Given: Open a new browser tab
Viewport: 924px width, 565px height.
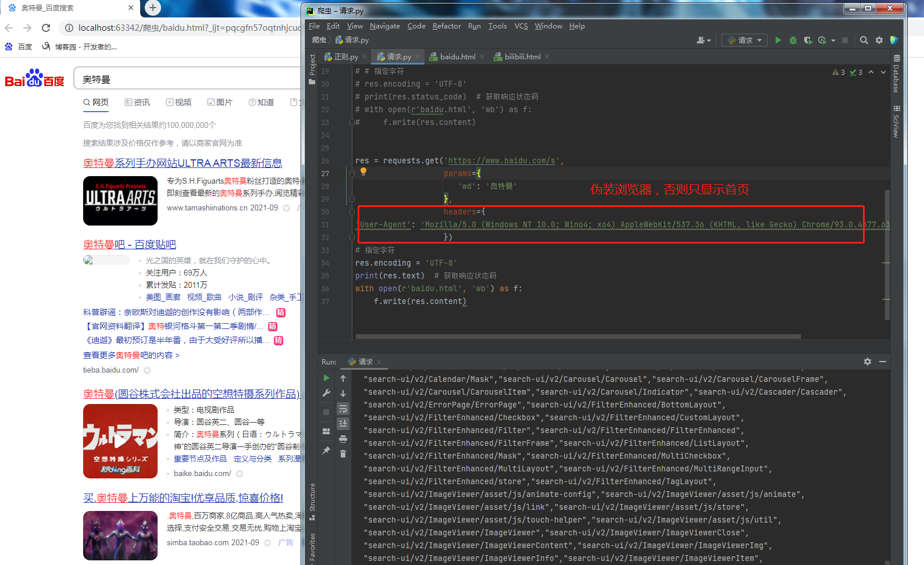Looking at the screenshot, I should pos(152,8).
